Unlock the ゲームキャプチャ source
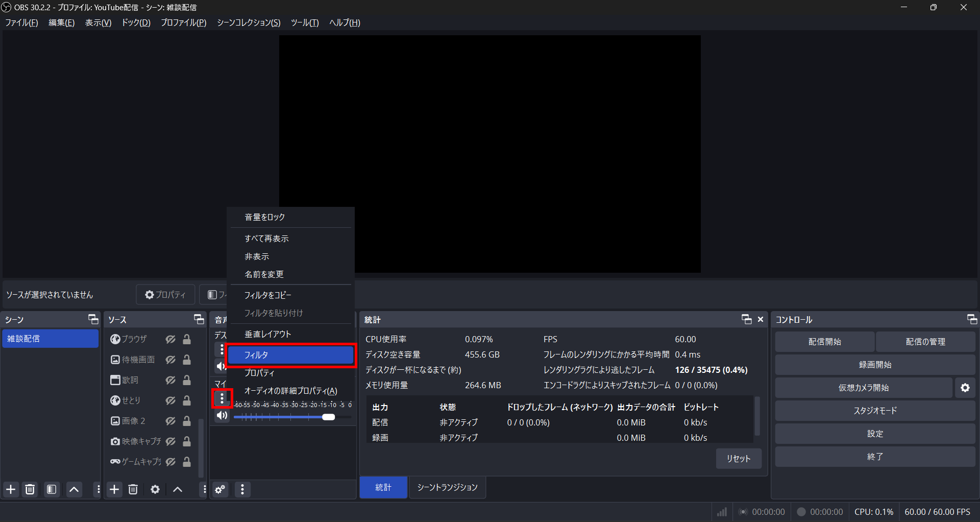The width and height of the screenshot is (980, 522). pyautogui.click(x=187, y=462)
